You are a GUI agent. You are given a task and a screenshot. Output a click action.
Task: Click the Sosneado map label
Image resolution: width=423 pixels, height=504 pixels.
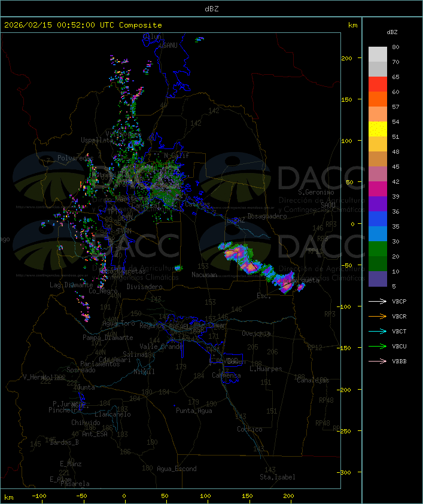[x=81, y=370]
